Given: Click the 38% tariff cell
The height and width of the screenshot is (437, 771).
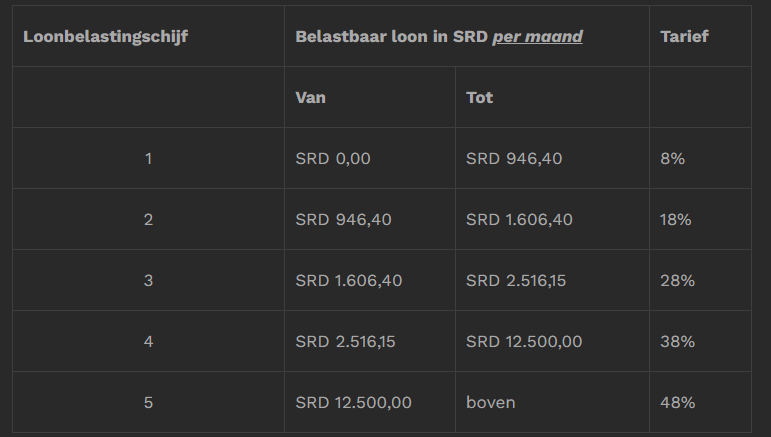Looking at the screenshot, I should (677, 341).
